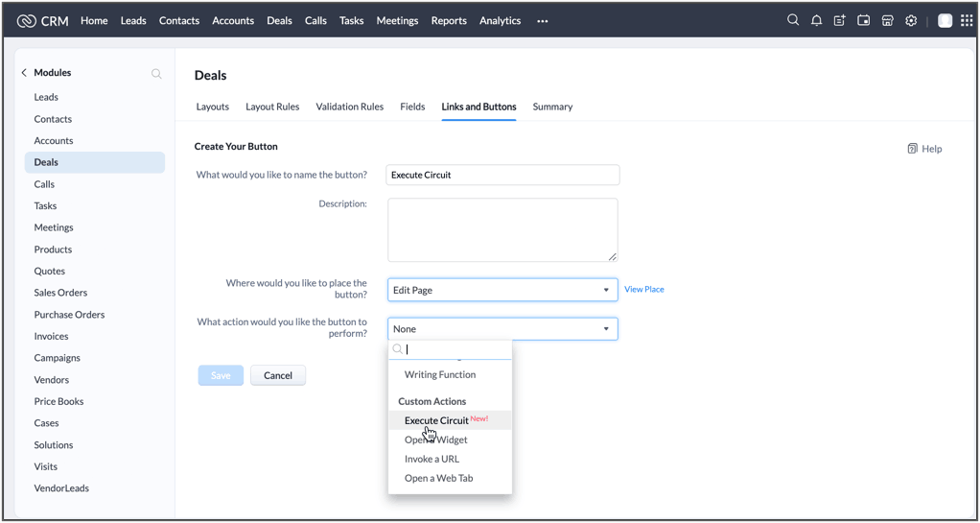Select Writing Function option
The height and width of the screenshot is (523, 980).
click(440, 374)
